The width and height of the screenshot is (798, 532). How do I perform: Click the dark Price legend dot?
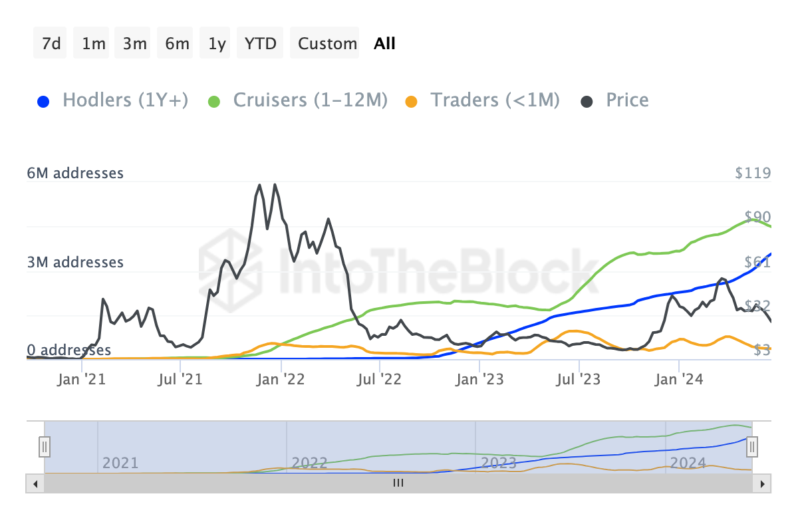(x=587, y=102)
